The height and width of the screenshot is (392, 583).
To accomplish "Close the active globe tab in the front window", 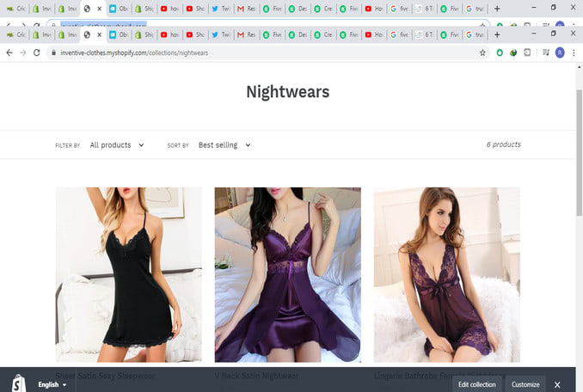I will click(x=99, y=34).
